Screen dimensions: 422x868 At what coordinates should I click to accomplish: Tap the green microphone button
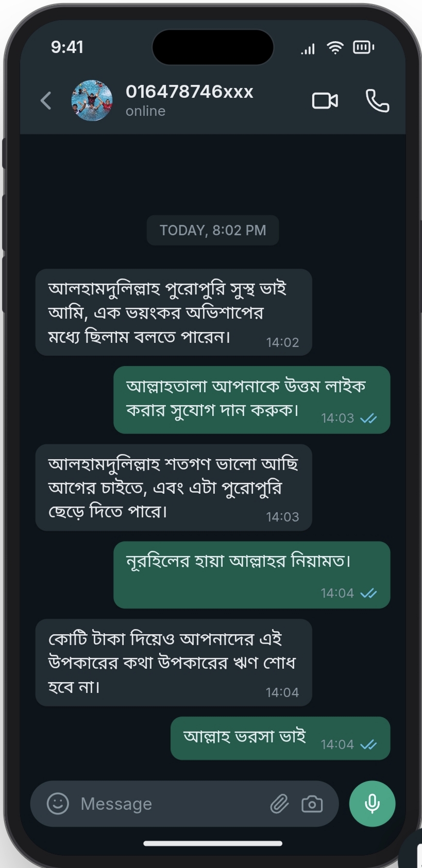tap(372, 804)
